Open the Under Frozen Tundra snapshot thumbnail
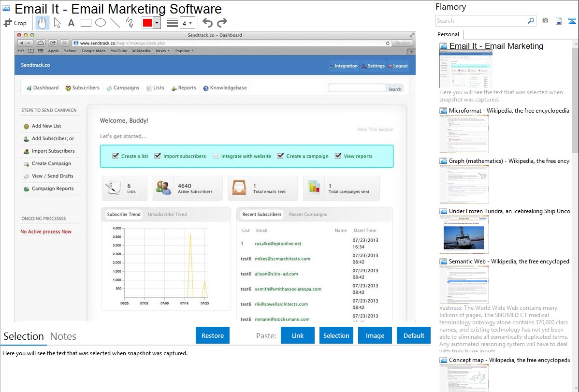 464,234
